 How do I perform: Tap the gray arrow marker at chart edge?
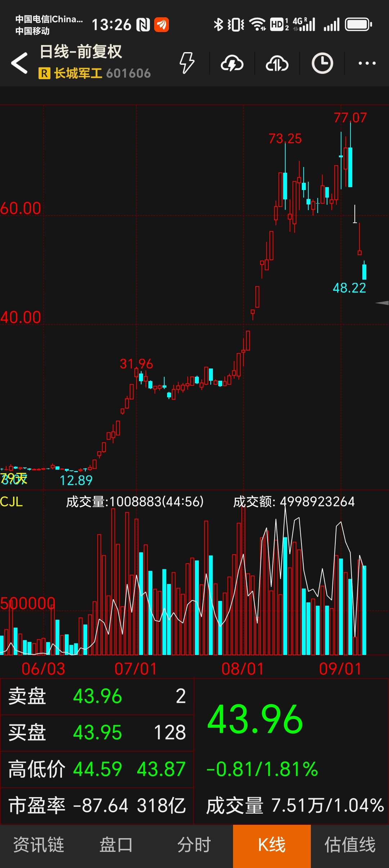pos(382,303)
